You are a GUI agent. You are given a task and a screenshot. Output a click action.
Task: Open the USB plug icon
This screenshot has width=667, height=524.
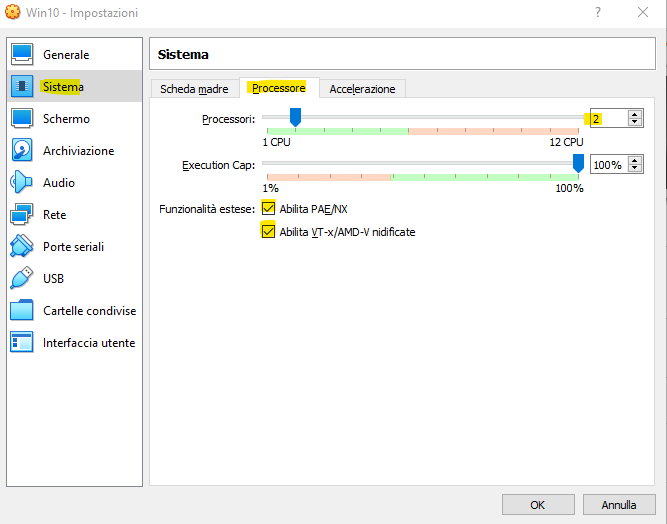[22, 278]
